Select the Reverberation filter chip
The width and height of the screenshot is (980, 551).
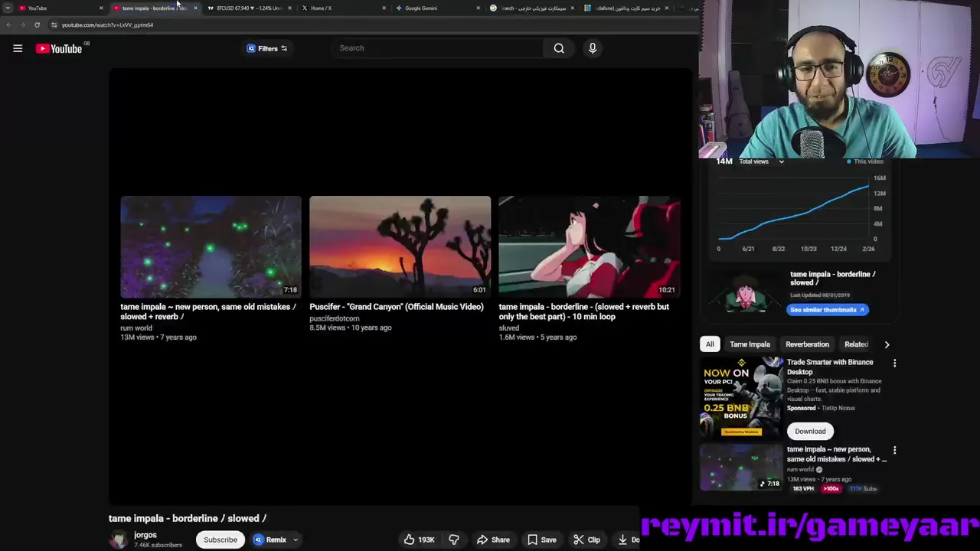coord(807,344)
